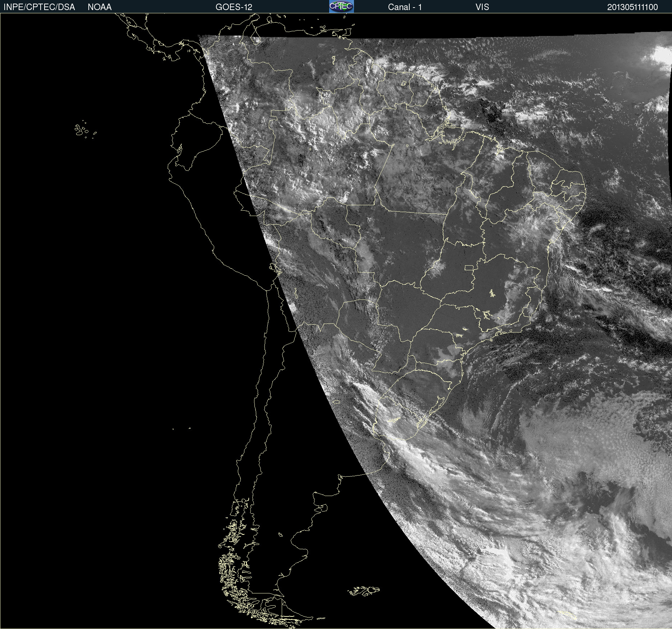Click the CPTEC logo in header

tap(341, 6)
